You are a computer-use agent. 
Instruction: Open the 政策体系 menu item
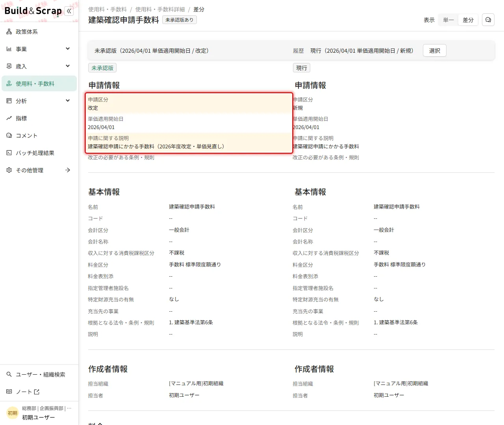(x=39, y=32)
